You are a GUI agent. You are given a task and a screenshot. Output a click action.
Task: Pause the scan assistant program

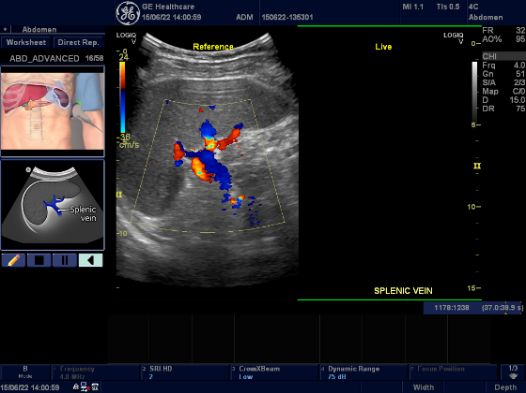[x=65, y=260]
